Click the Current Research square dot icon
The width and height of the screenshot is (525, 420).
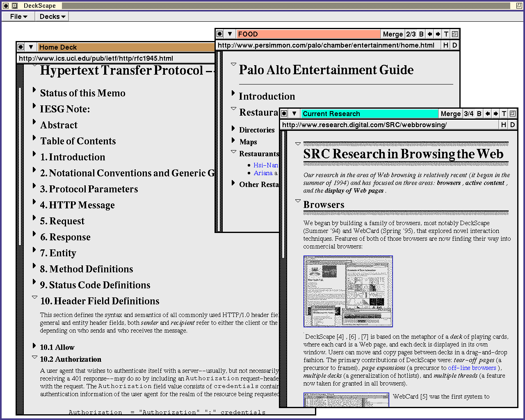click(x=284, y=114)
